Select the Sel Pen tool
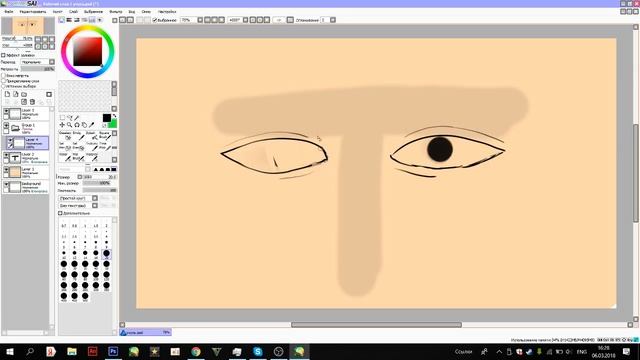640x360 pixels. pos(65,146)
